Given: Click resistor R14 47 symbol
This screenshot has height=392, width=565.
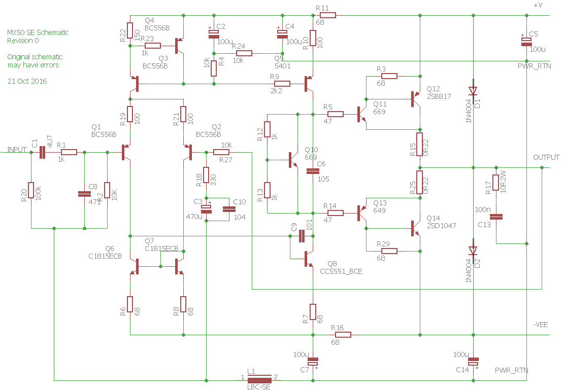Looking at the screenshot, I should [335, 213].
